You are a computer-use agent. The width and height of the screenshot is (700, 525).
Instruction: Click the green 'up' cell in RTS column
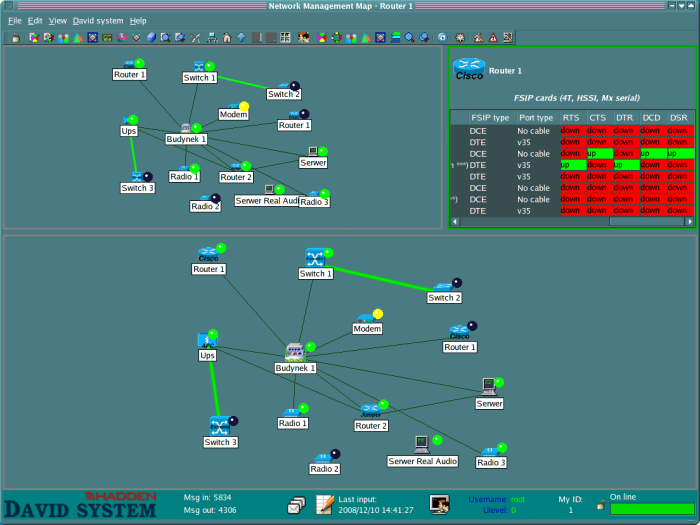[x=574, y=165]
